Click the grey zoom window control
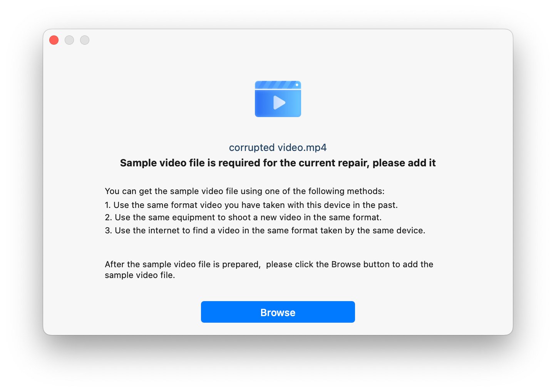The height and width of the screenshot is (392, 556). point(85,40)
